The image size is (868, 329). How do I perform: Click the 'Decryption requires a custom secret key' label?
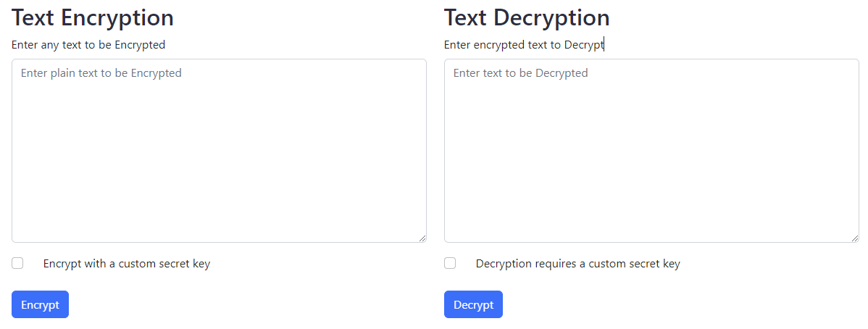578,264
